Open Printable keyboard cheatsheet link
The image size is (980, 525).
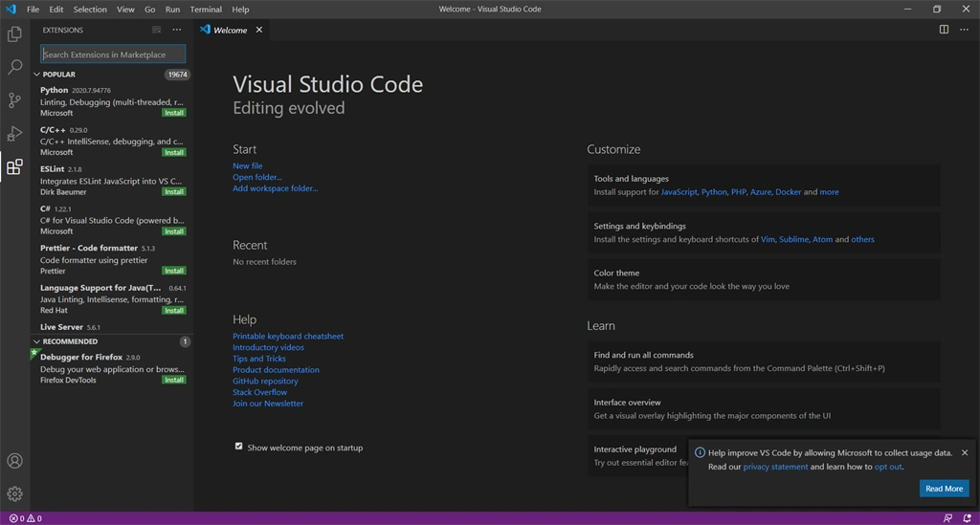(x=288, y=336)
